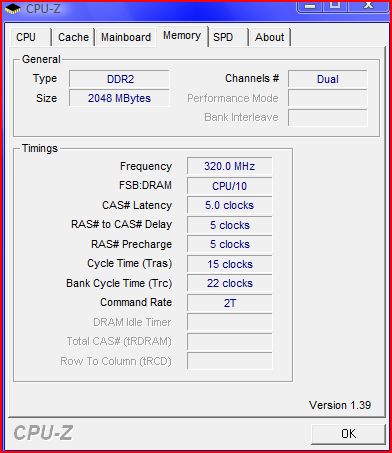Click the Version 1.39 label

click(x=340, y=405)
